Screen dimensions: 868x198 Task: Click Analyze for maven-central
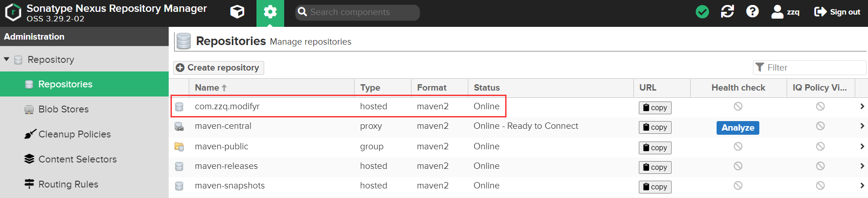(x=738, y=128)
